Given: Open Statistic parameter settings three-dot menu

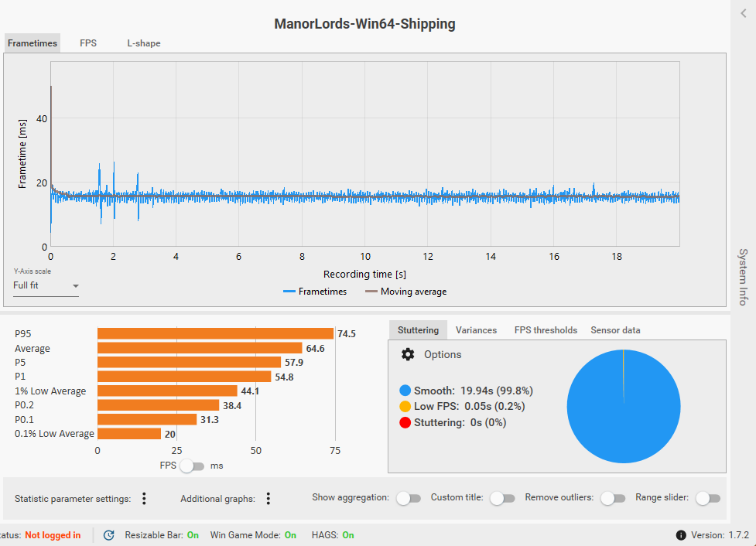Looking at the screenshot, I should tap(144, 498).
